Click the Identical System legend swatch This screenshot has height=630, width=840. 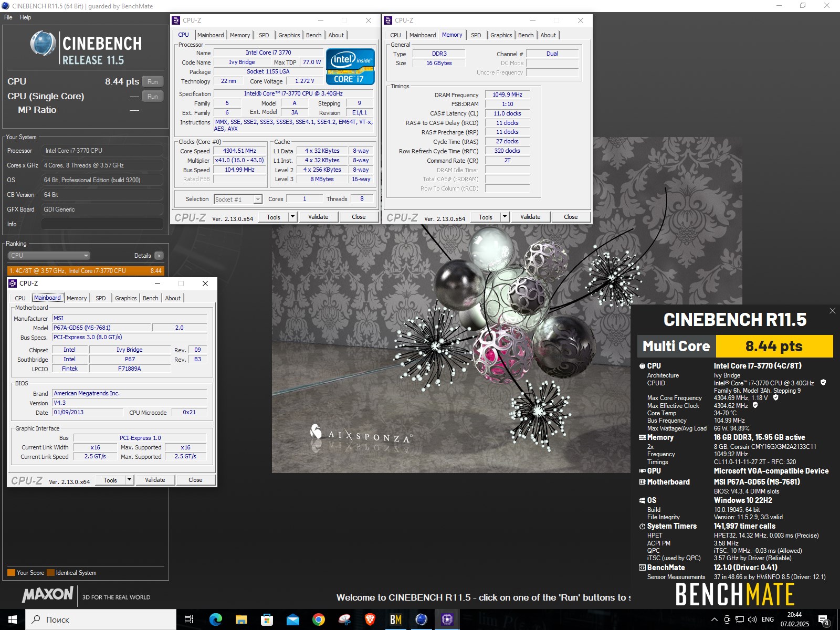(50, 573)
